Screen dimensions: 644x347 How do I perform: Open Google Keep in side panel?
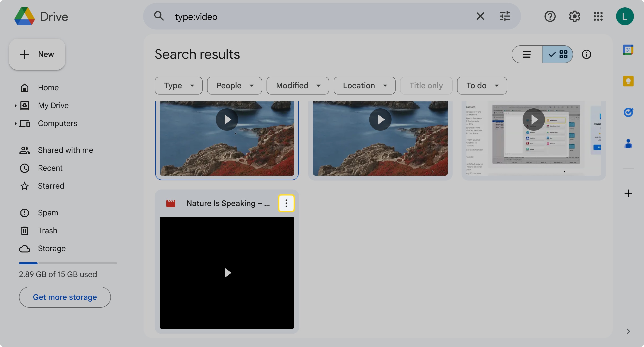(628, 81)
